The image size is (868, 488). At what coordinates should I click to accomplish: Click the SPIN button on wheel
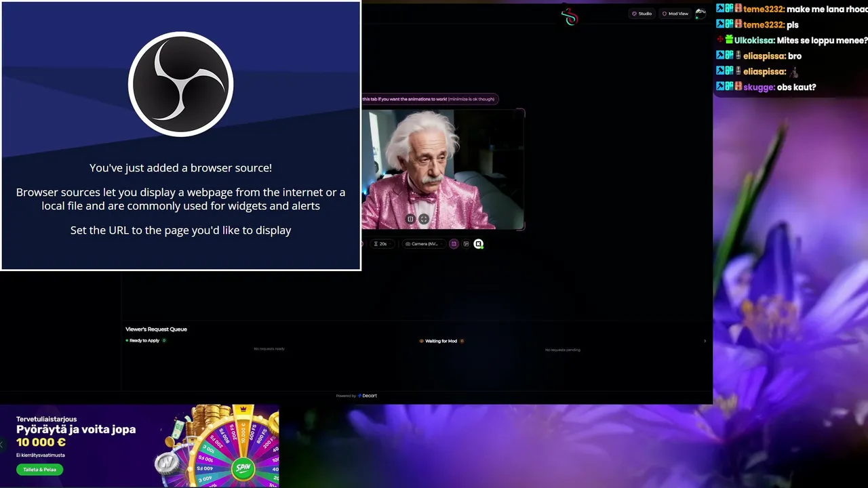coord(243,468)
